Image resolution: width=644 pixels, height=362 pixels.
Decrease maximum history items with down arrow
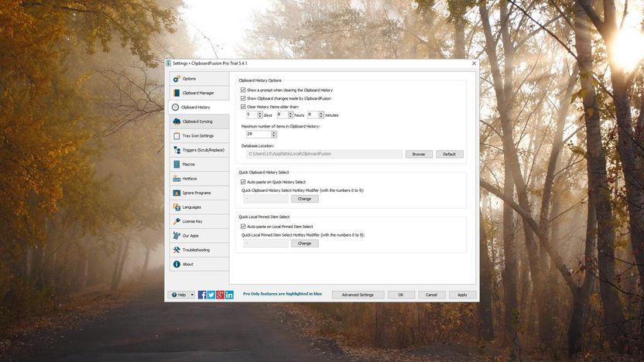pyautogui.click(x=274, y=136)
